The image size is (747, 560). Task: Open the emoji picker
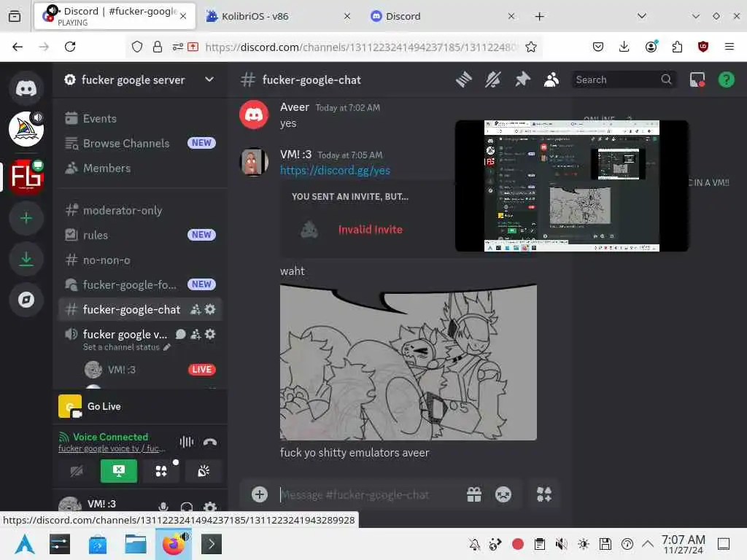(x=503, y=494)
